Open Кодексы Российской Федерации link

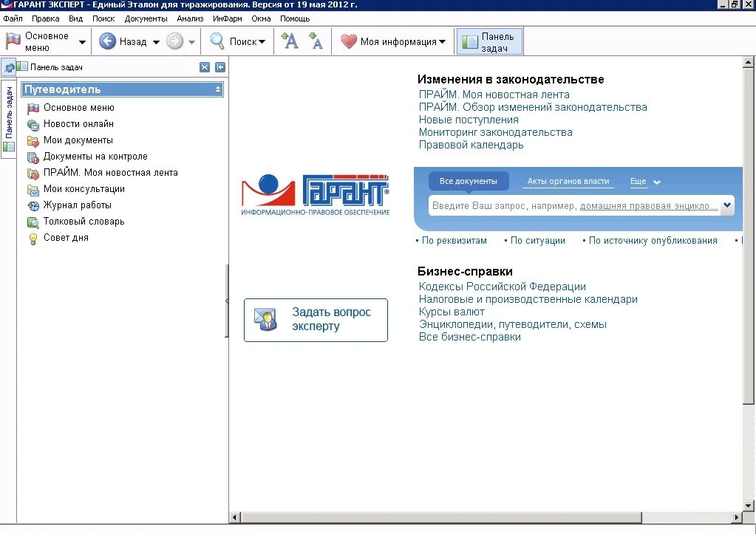pos(503,287)
